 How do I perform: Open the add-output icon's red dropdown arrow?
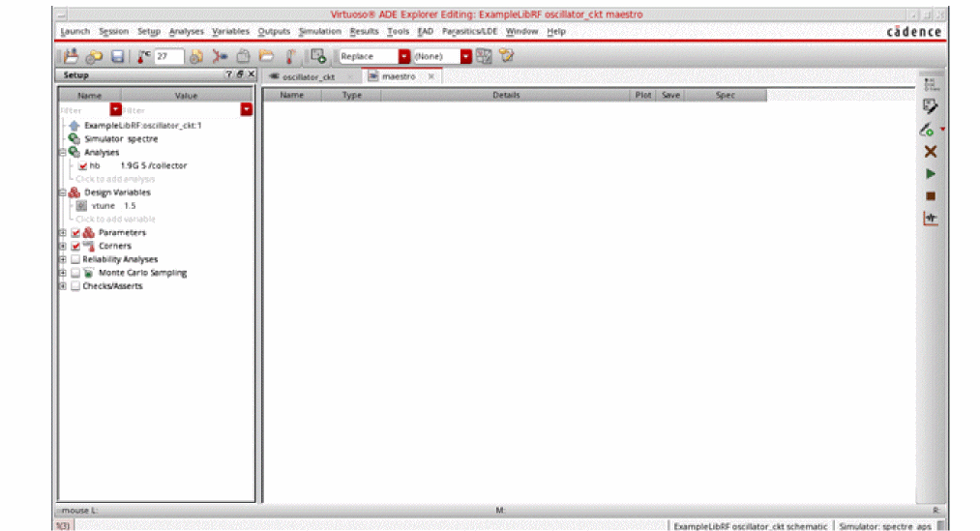pos(942,130)
